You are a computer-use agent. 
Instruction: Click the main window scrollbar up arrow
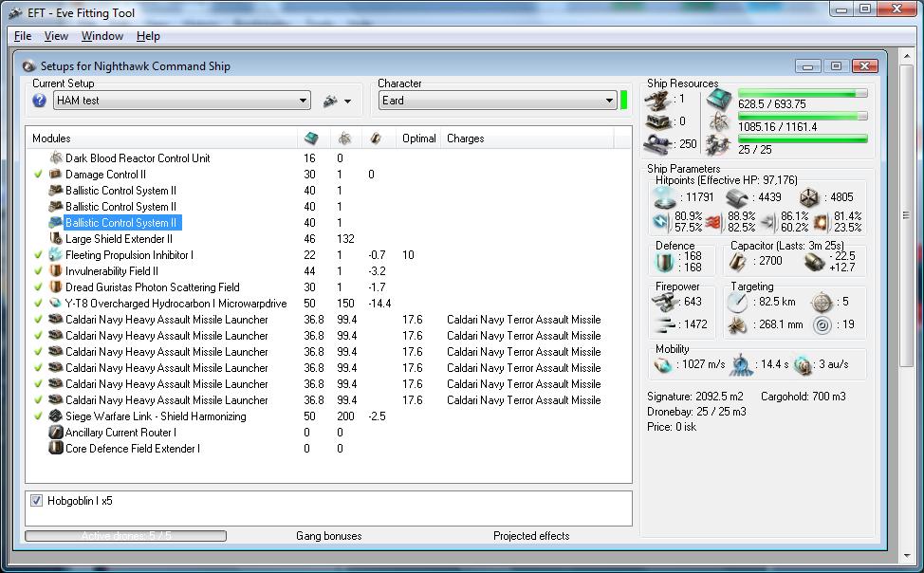906,55
